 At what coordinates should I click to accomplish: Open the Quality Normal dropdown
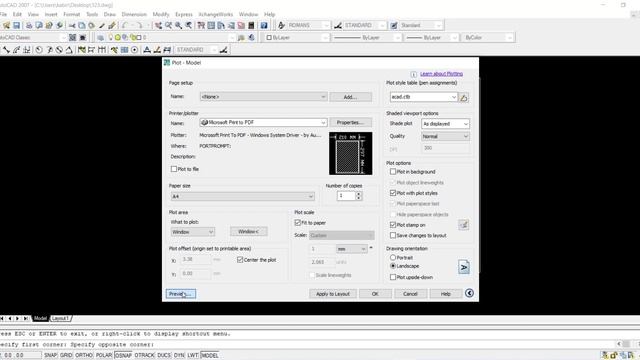click(x=445, y=136)
